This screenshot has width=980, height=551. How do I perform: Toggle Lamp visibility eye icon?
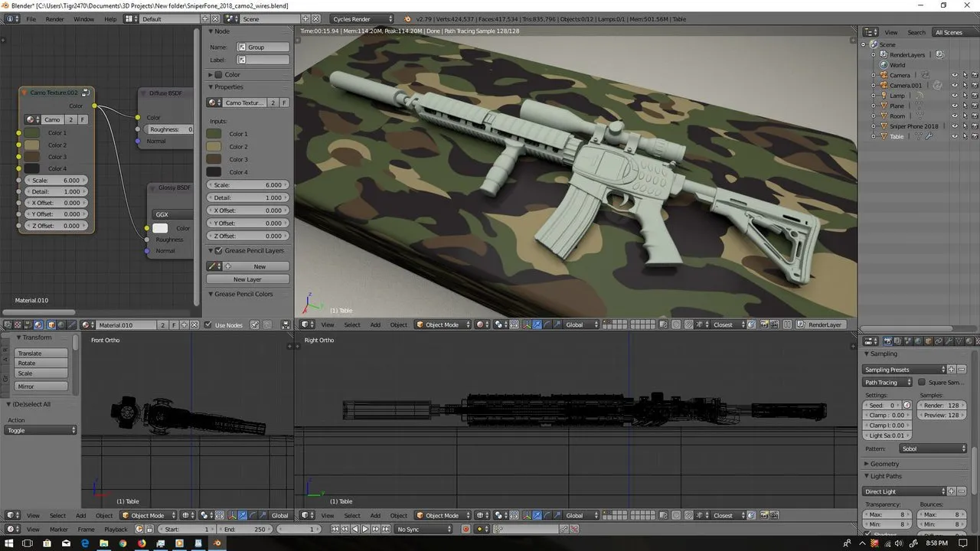(x=954, y=96)
